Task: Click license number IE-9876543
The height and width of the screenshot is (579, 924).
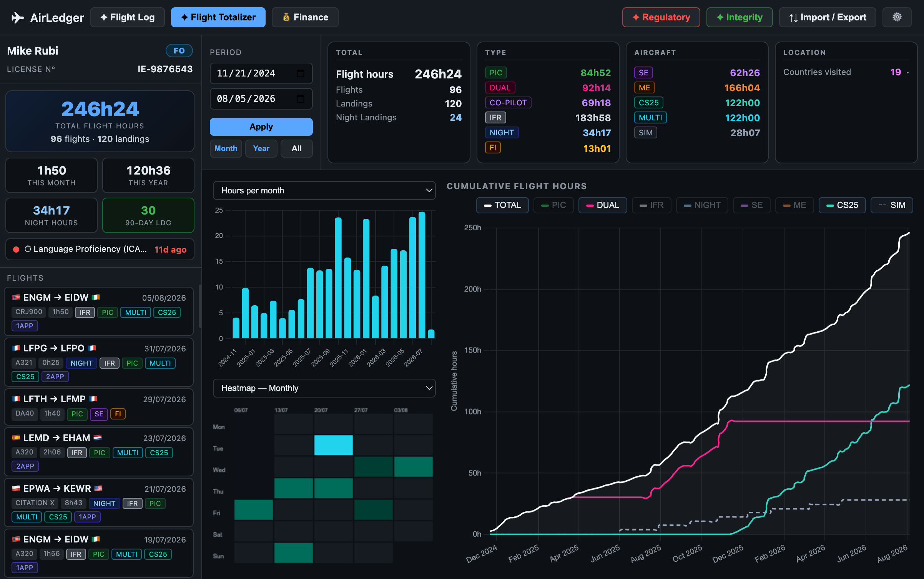Action: [165, 69]
